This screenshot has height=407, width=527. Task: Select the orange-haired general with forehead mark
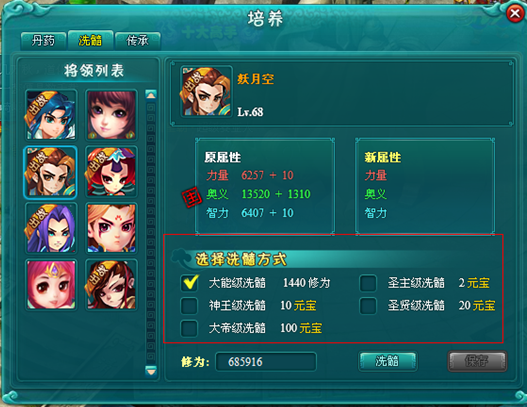(111, 229)
